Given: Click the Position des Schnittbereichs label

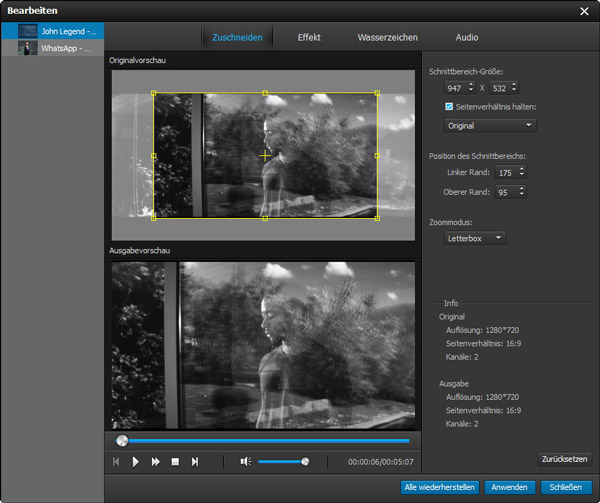Looking at the screenshot, I should tap(477, 156).
